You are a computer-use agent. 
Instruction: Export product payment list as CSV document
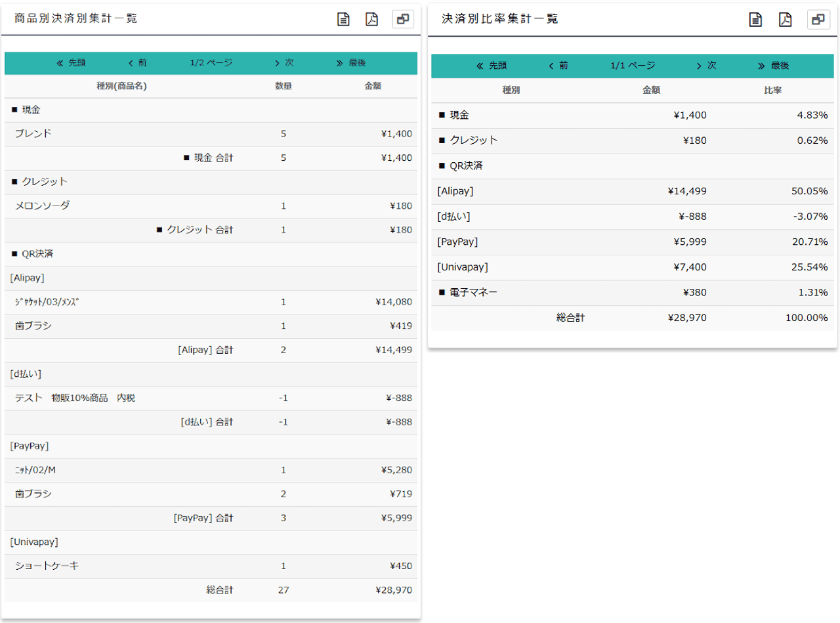point(343,19)
